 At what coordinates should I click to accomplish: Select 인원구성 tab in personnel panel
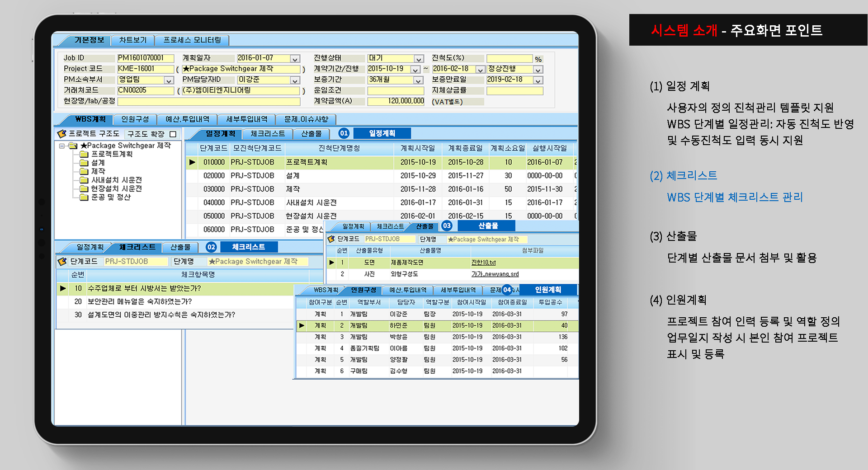point(363,290)
